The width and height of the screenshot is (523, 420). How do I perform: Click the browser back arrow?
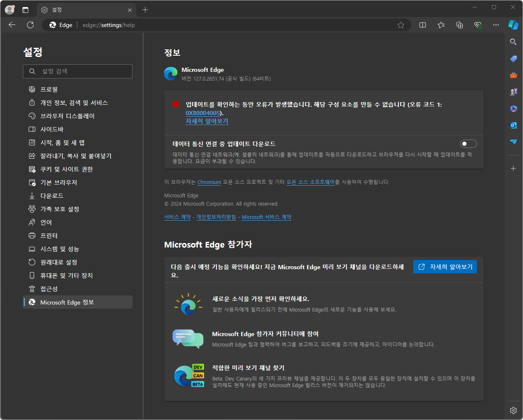pyautogui.click(x=12, y=25)
